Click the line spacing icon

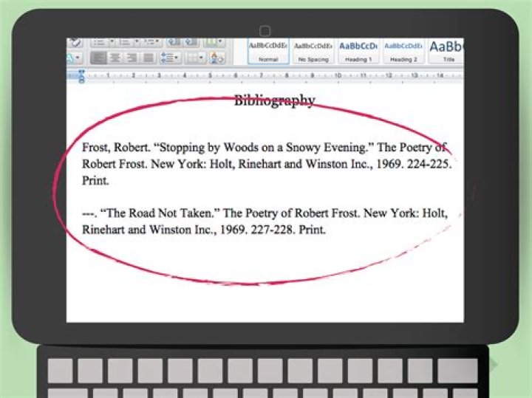168,58
